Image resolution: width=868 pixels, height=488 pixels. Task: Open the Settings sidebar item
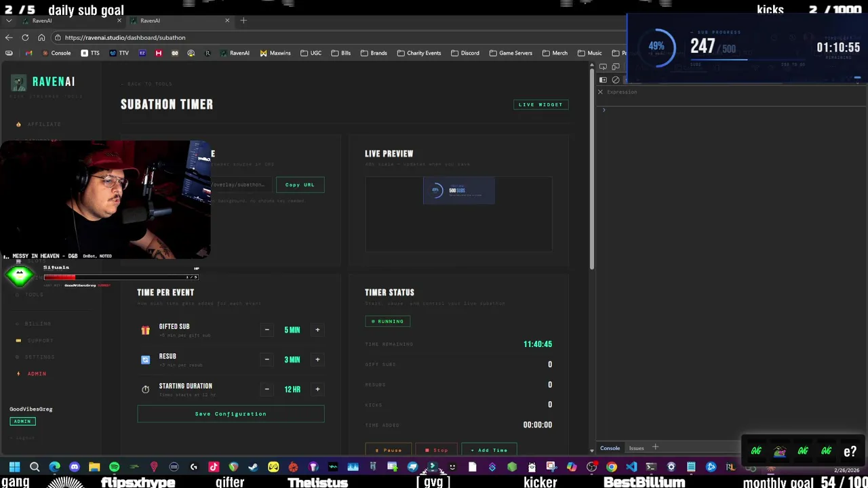pyautogui.click(x=35, y=357)
